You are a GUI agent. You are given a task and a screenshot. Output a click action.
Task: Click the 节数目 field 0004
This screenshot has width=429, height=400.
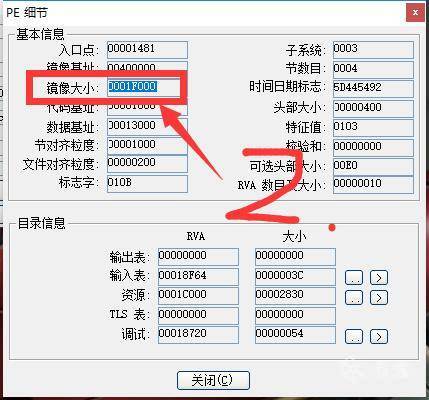pyautogui.click(x=373, y=69)
